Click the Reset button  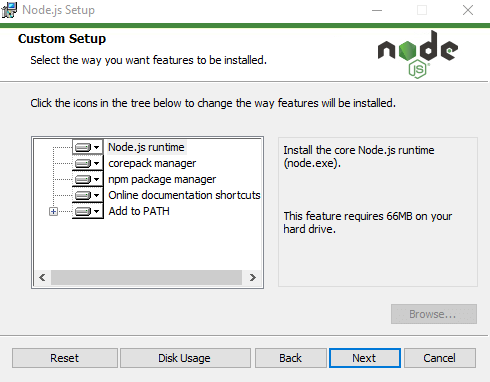[65, 358]
